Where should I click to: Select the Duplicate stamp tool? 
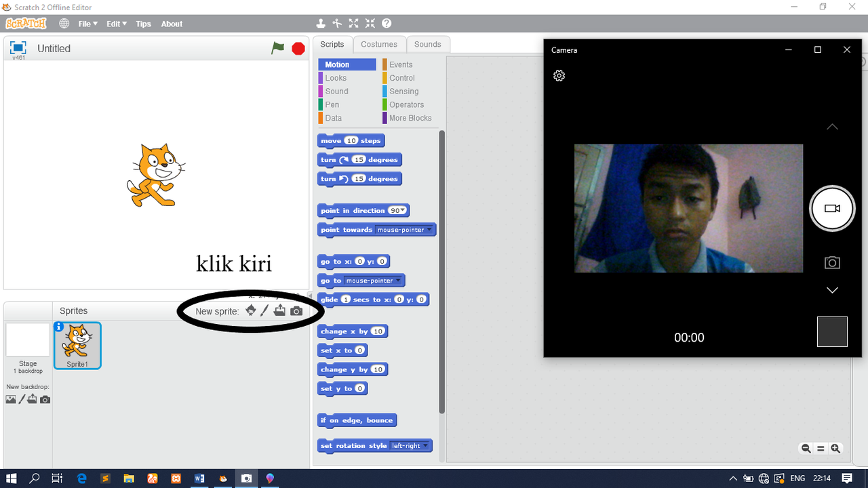[321, 23]
